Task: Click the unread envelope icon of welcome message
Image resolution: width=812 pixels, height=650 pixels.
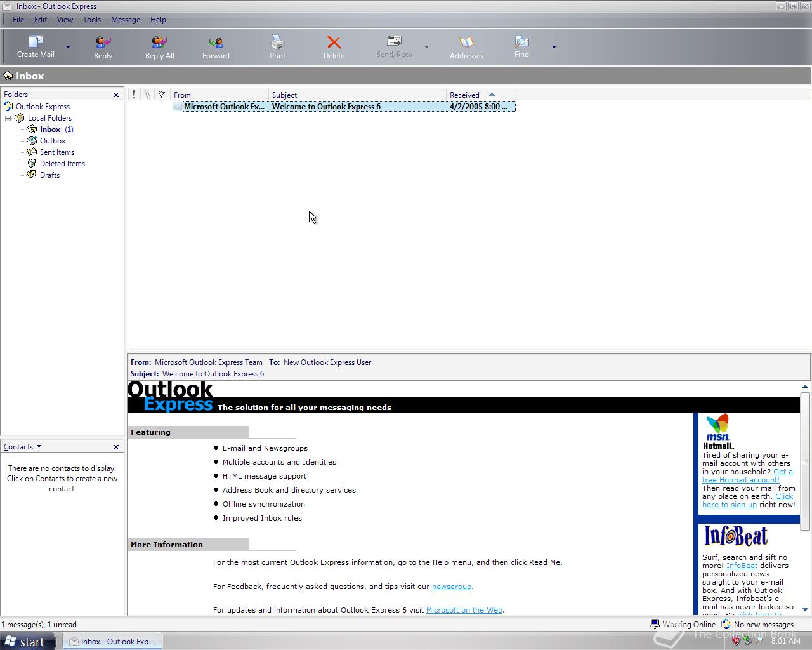Action: tap(177, 107)
